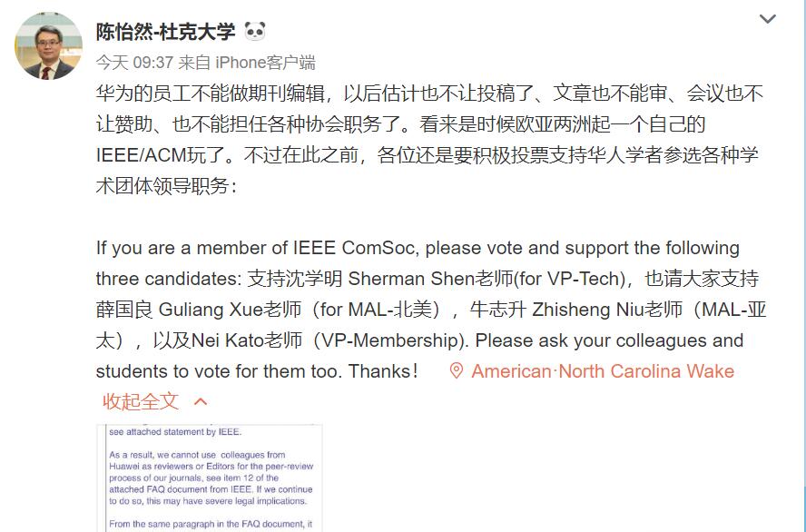Open the username 陈怡然-杜克大学 profile link
The image size is (806, 532).
tap(165, 32)
